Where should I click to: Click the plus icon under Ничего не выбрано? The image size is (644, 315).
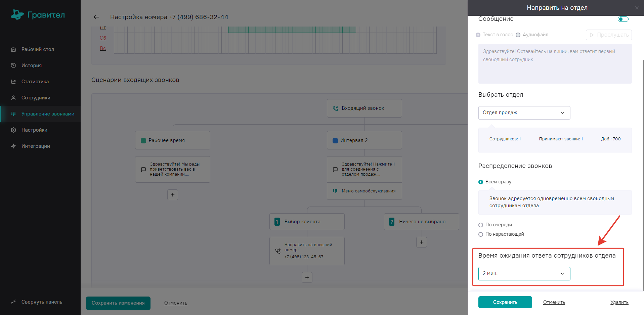click(422, 242)
